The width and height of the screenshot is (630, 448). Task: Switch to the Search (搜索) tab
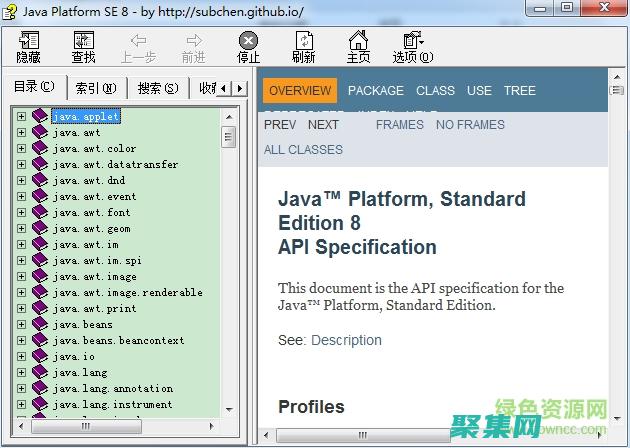[158, 88]
